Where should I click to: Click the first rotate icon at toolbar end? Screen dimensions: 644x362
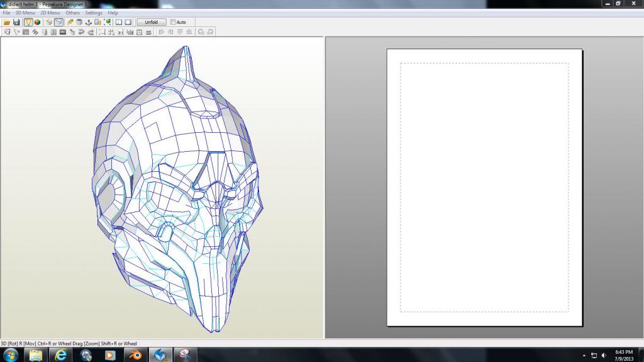coord(201,32)
